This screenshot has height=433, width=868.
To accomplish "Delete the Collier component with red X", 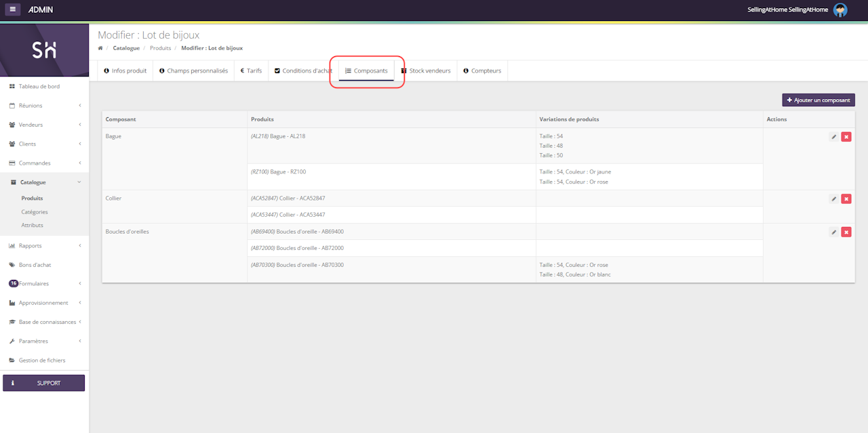I will [x=846, y=199].
